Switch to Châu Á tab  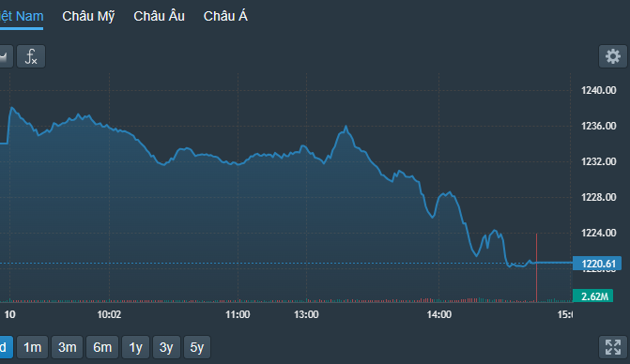pos(225,16)
